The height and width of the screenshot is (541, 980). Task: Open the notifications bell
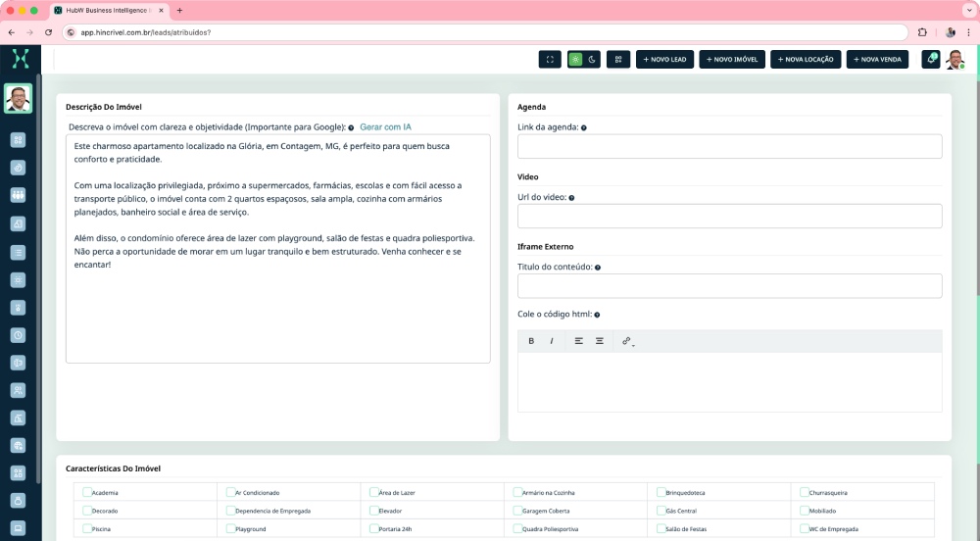931,59
